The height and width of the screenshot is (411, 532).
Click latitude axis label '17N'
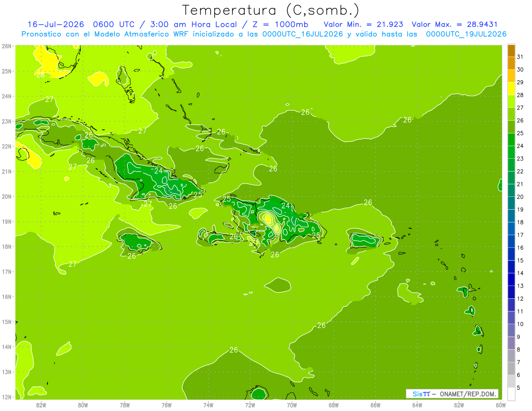click(6, 271)
